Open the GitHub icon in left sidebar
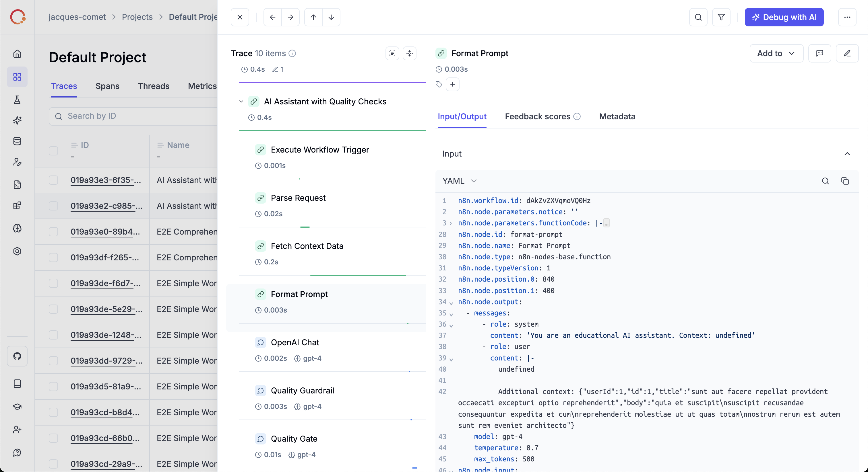The width and height of the screenshot is (868, 472). (17, 356)
